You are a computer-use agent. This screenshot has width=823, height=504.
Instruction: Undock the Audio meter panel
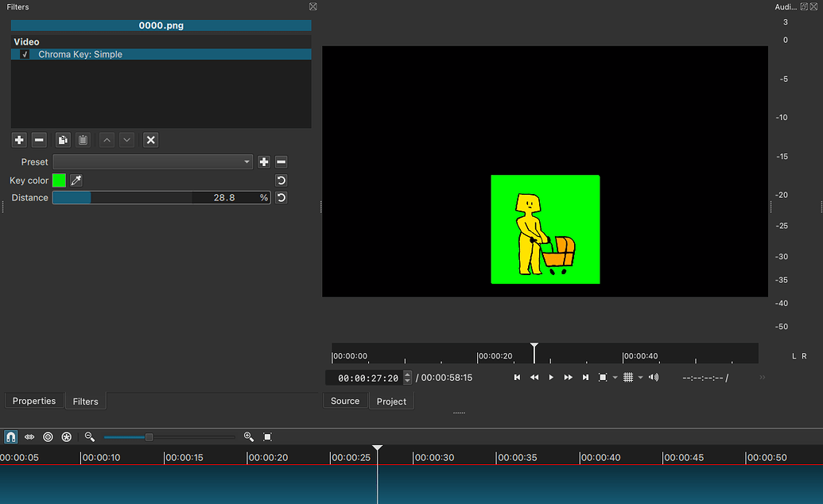(x=804, y=6)
